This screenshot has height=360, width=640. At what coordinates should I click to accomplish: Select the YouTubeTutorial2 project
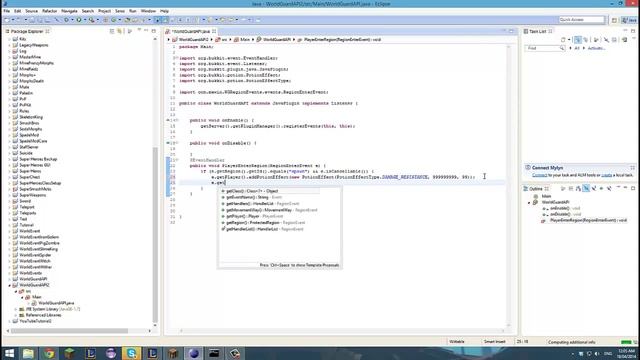click(36, 321)
